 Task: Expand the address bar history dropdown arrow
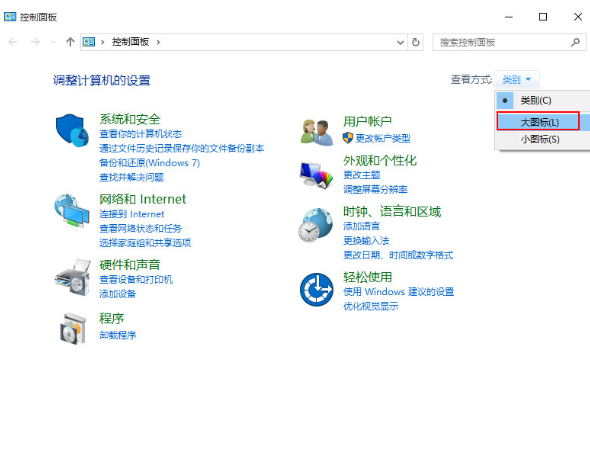point(400,42)
